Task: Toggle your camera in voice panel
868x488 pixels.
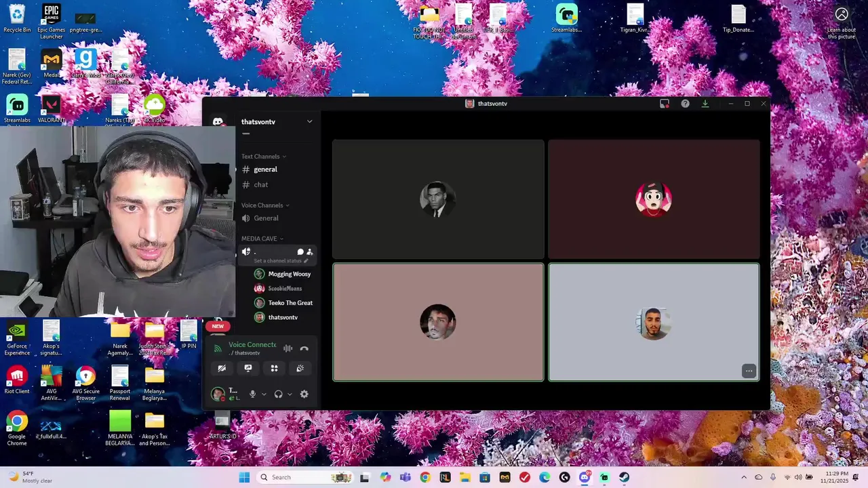Action: pyautogui.click(x=222, y=368)
